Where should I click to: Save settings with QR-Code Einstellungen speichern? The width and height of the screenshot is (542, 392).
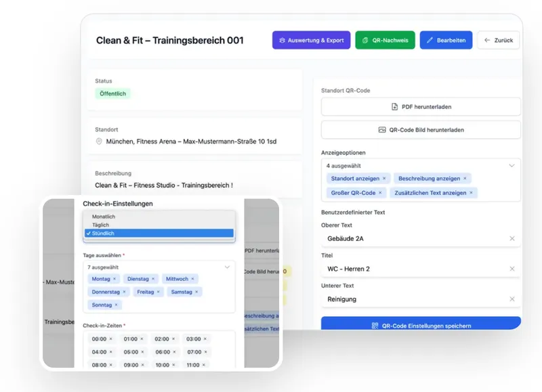[x=421, y=326]
